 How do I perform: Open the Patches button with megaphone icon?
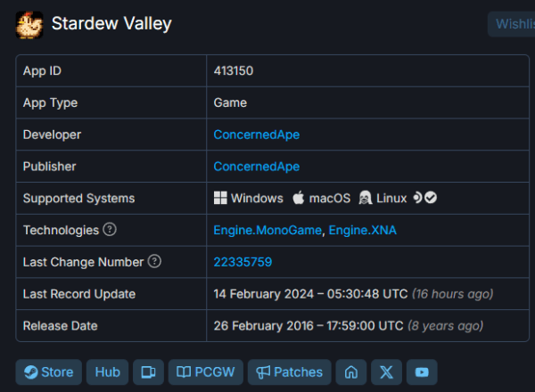[289, 372]
